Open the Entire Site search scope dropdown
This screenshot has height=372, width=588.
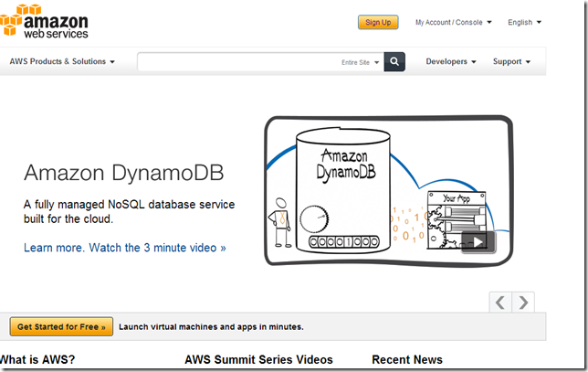[x=360, y=62]
